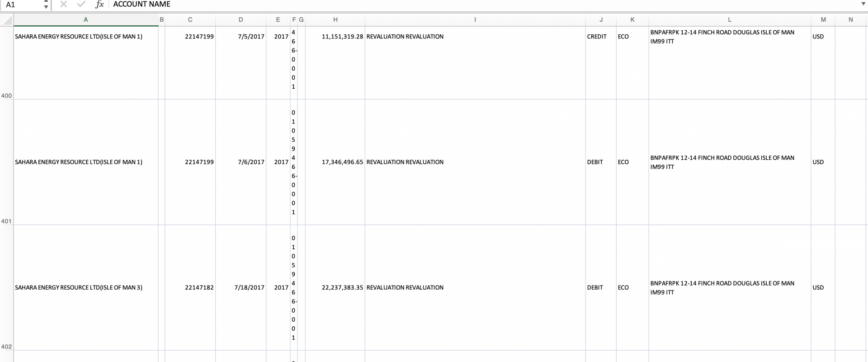Click the Name Box showing A1
The width and height of the screenshot is (868, 362).
[x=22, y=5]
